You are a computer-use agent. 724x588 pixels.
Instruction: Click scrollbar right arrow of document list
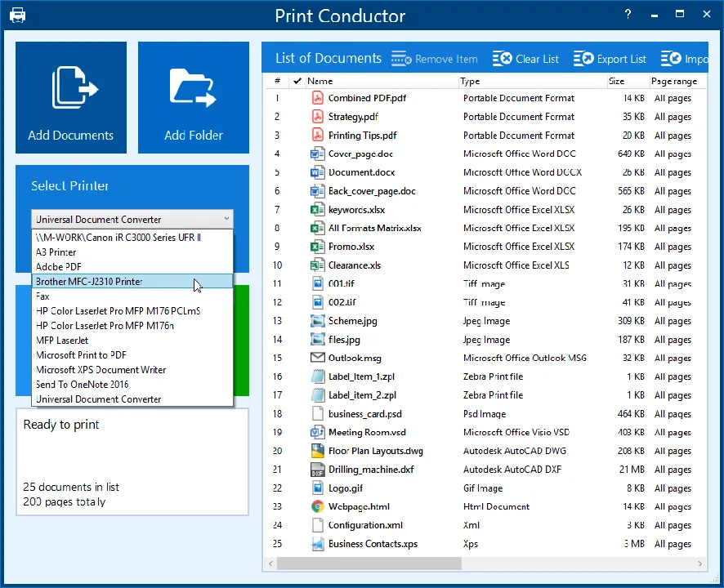point(700,563)
